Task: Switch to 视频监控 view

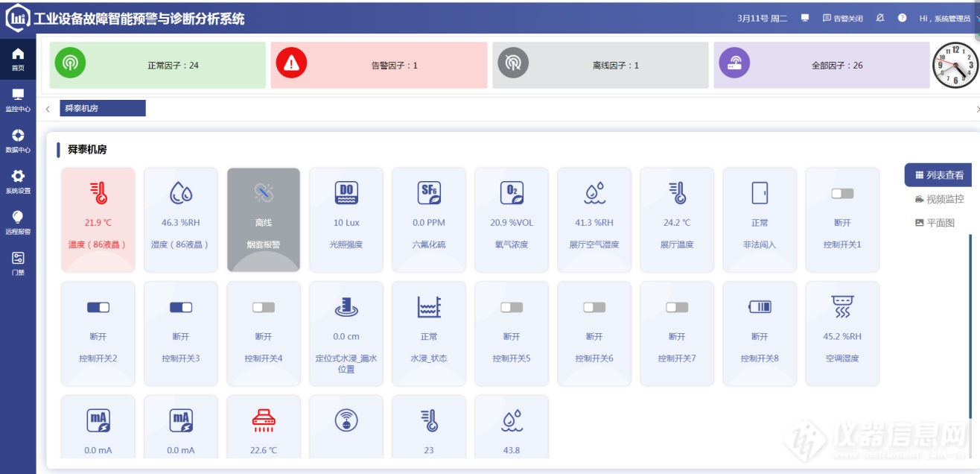Action: [x=939, y=199]
